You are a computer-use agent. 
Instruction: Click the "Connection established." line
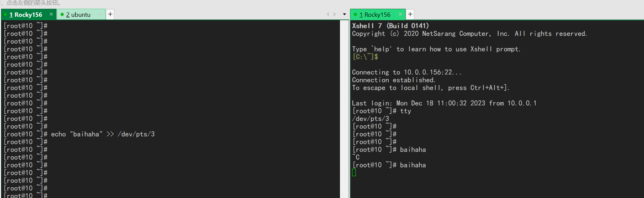394,80
